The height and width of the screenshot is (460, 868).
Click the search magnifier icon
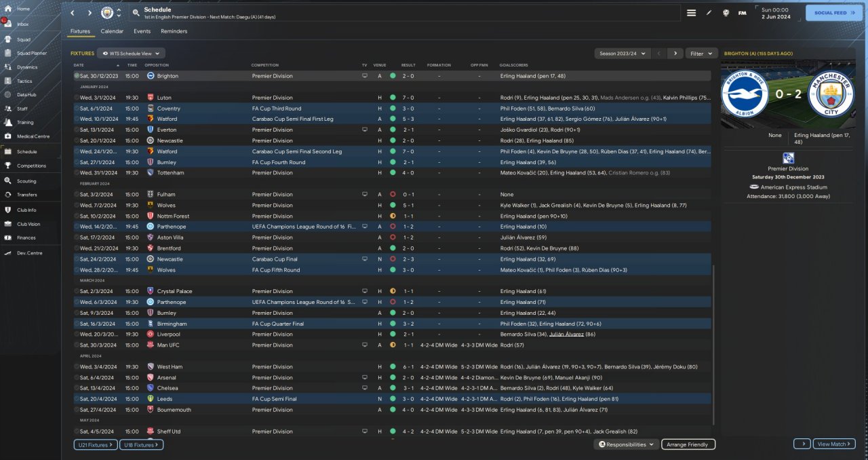click(136, 13)
